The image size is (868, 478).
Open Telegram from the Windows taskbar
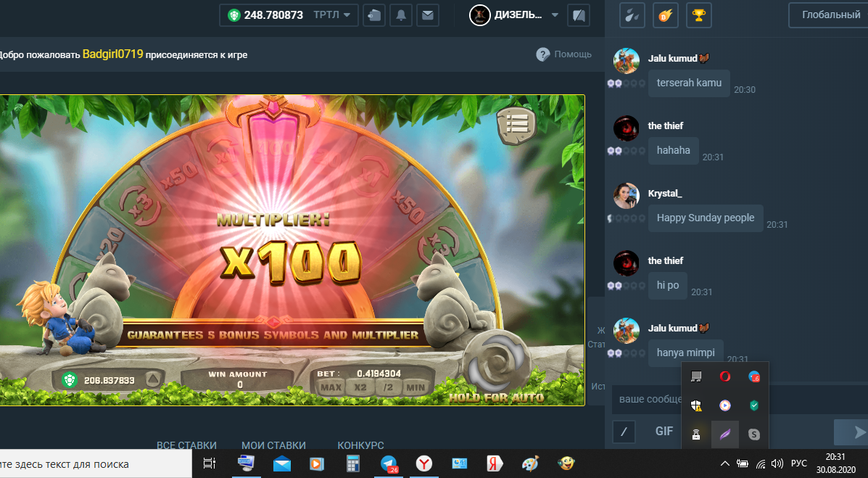tap(389, 463)
